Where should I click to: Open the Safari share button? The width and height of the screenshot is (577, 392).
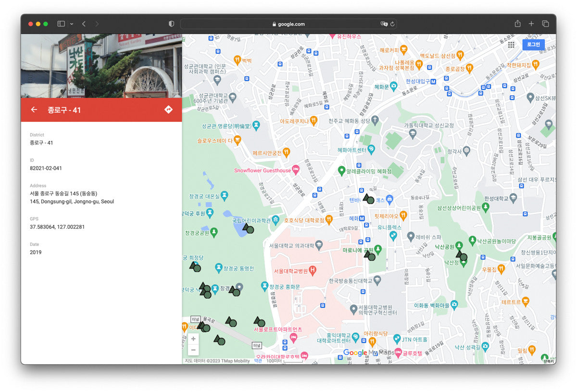coord(517,24)
